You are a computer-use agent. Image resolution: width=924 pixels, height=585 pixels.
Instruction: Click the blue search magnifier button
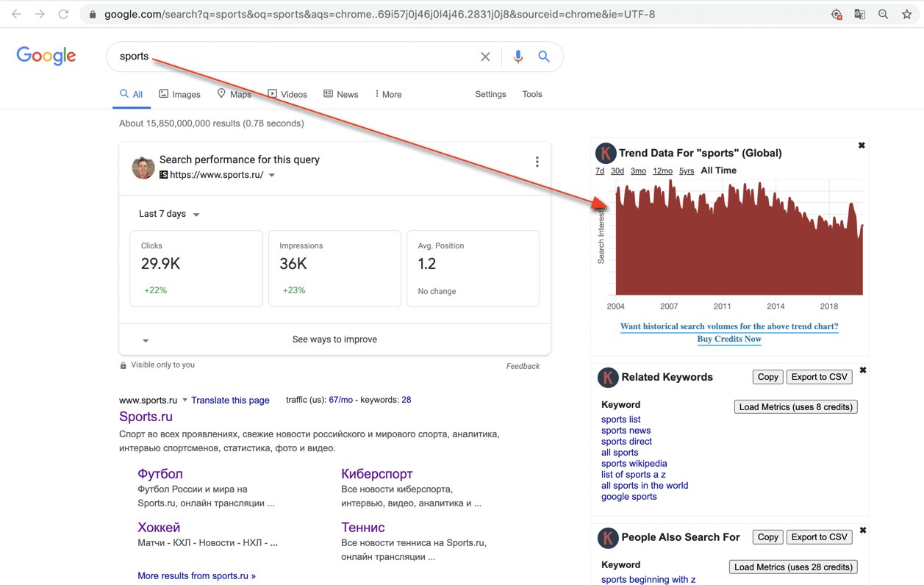[x=544, y=57]
